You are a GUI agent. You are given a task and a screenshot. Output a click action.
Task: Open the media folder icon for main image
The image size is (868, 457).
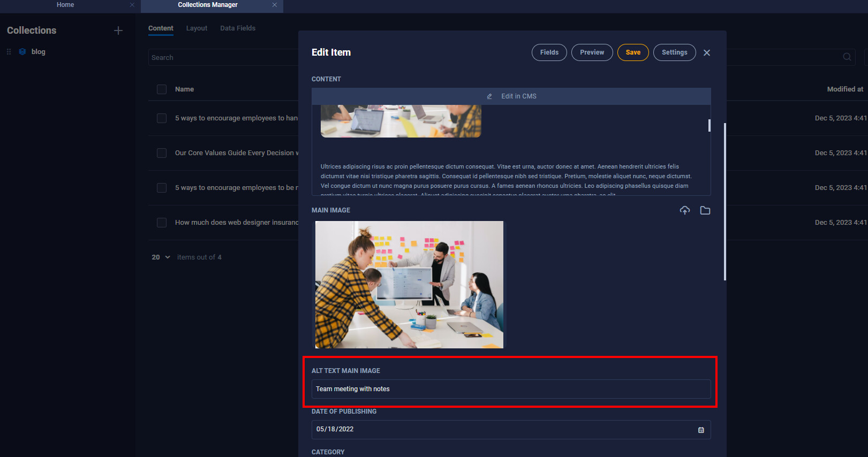pyautogui.click(x=705, y=210)
